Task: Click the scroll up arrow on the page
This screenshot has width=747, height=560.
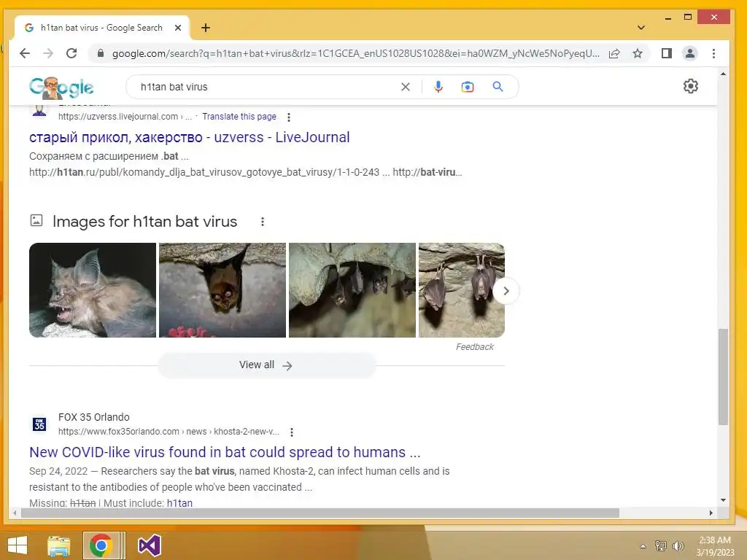Action: click(723, 74)
